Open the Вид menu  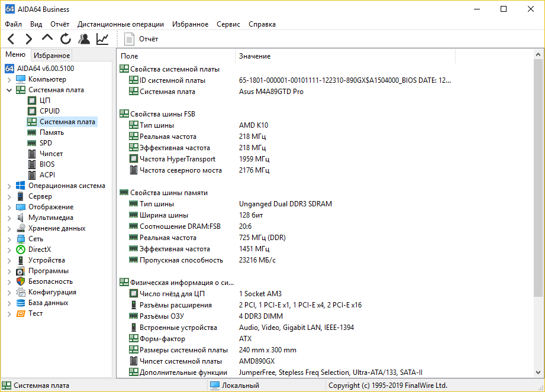coord(36,24)
